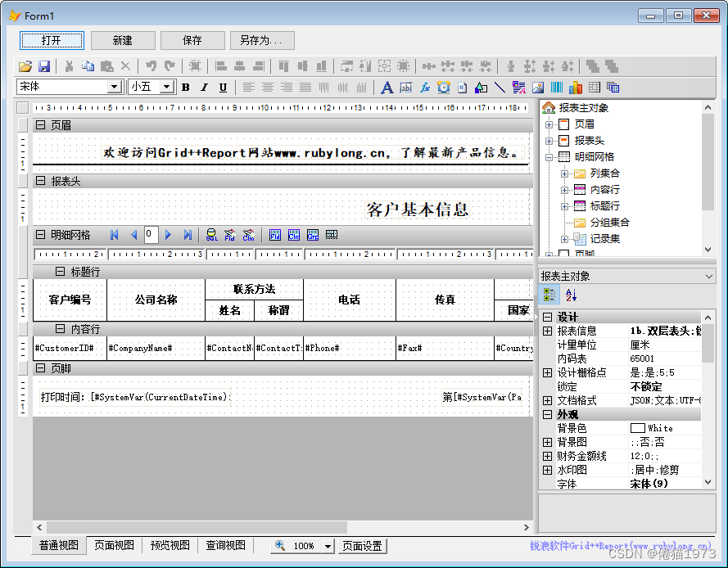728x568 pixels.
Task: Open 页面设置 at the bottom bar
Action: [364, 546]
